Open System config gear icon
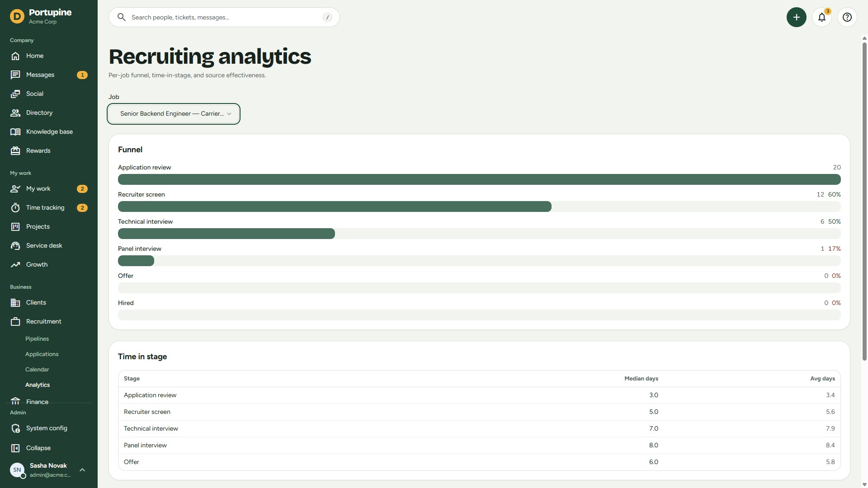The image size is (868, 488). (x=15, y=428)
